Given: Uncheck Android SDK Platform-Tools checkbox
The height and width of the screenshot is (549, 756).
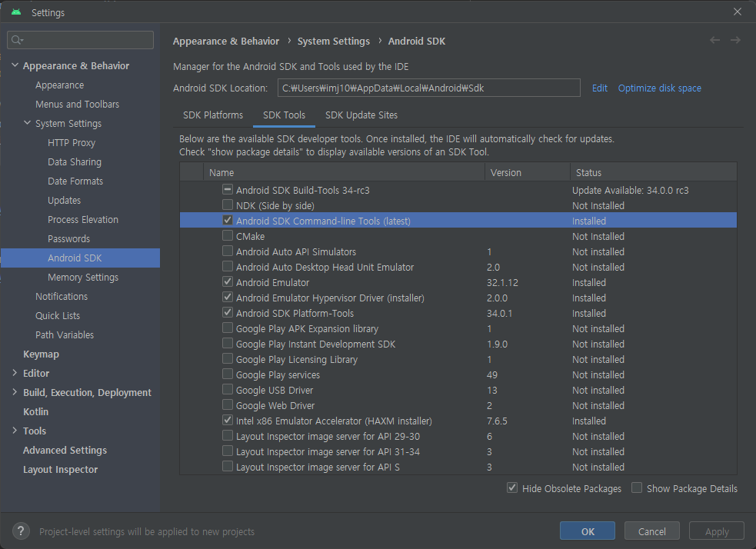Looking at the screenshot, I should 228,312.
